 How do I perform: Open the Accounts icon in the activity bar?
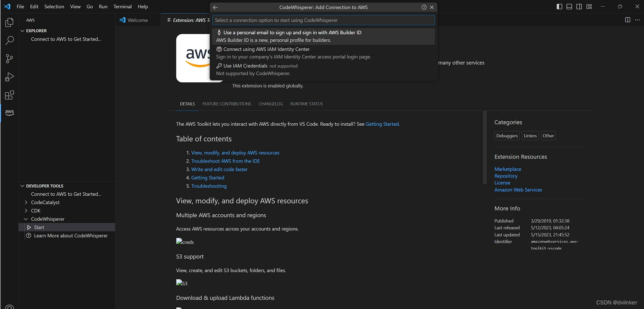[x=9, y=306]
